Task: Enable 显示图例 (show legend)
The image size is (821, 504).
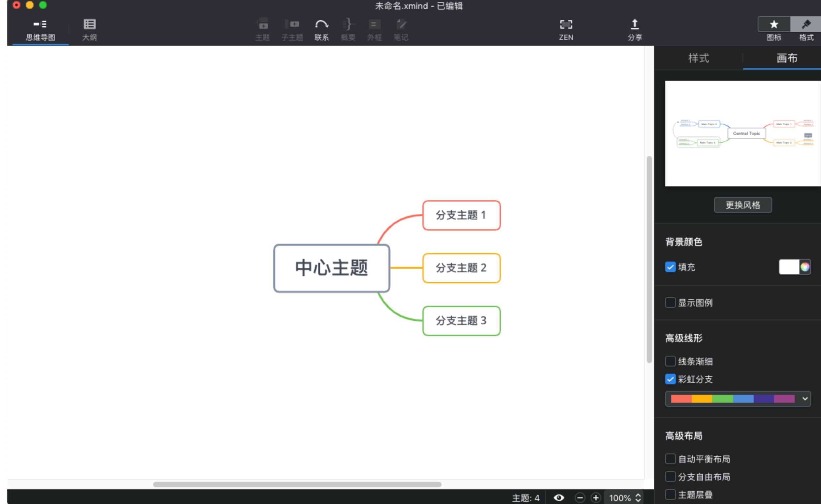Action: (670, 302)
